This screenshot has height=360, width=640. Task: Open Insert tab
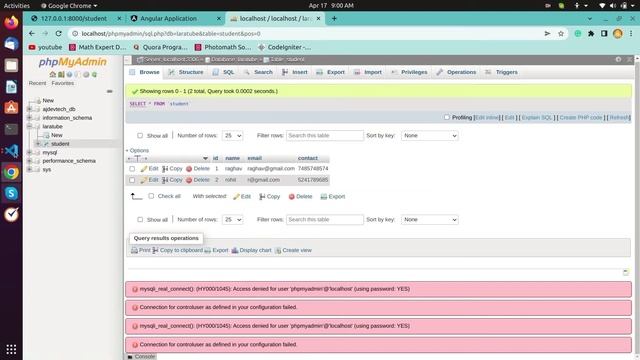click(295, 72)
